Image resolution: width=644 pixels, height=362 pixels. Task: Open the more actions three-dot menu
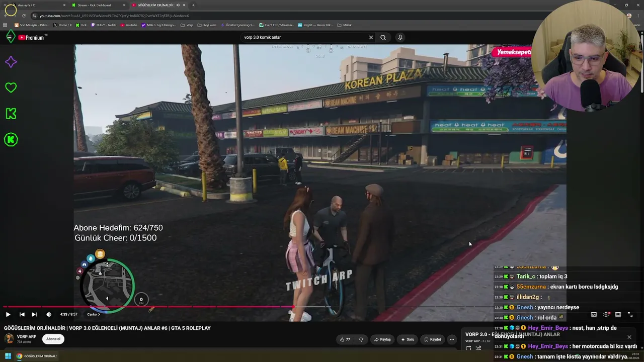click(x=452, y=339)
